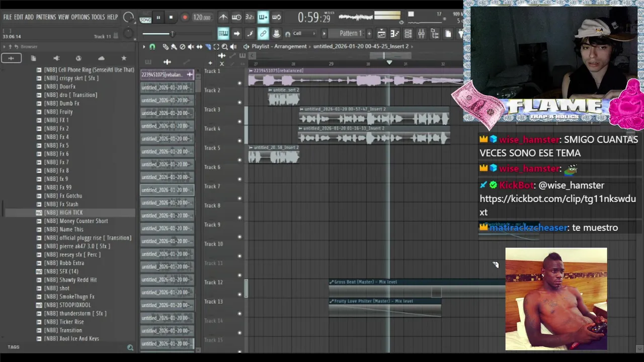Viewport: 644px width, 362px height.
Task: Click the playhead marker on timeline
Action: (389, 63)
